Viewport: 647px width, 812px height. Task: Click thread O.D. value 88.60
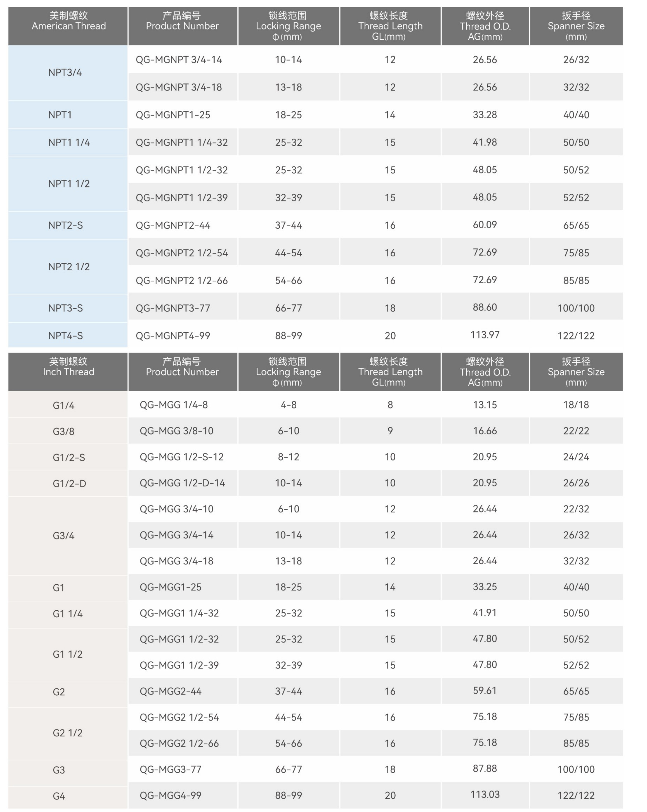[x=485, y=307]
